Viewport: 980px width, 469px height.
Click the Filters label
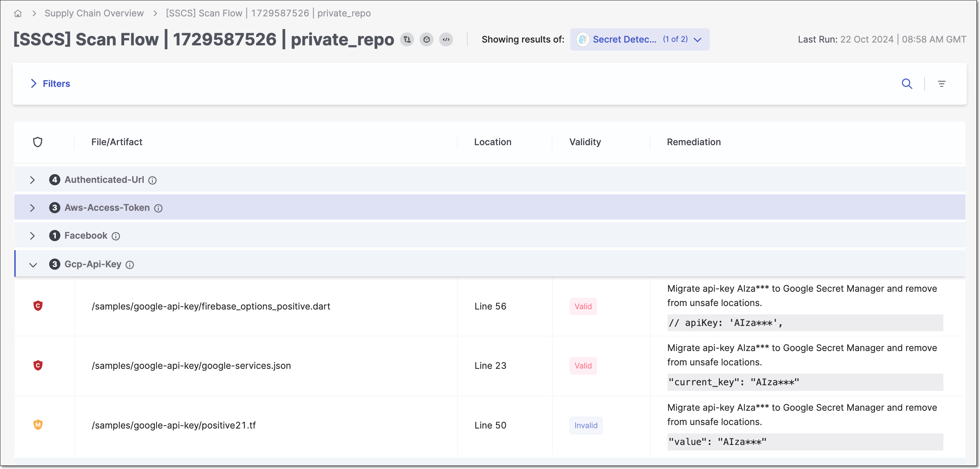click(x=56, y=83)
